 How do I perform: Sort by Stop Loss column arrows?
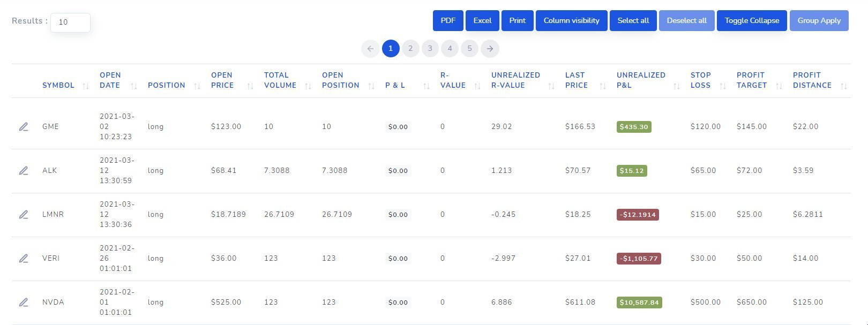point(723,86)
